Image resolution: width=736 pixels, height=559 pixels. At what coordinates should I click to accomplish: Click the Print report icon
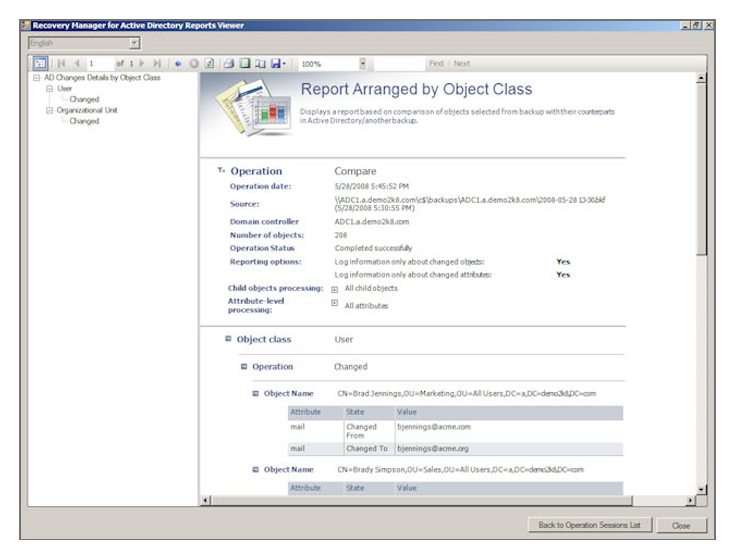(229, 63)
